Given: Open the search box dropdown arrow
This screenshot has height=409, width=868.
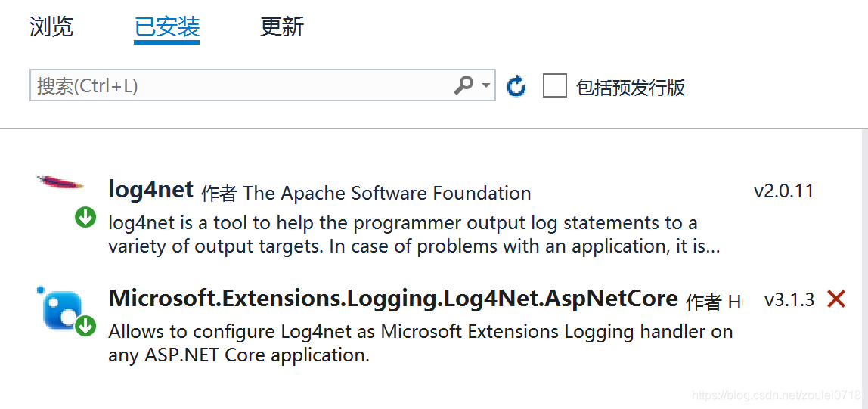Looking at the screenshot, I should click(x=486, y=85).
